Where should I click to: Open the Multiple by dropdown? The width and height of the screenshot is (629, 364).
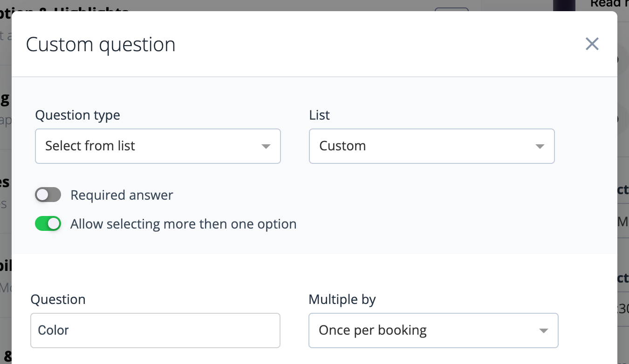coord(433,330)
